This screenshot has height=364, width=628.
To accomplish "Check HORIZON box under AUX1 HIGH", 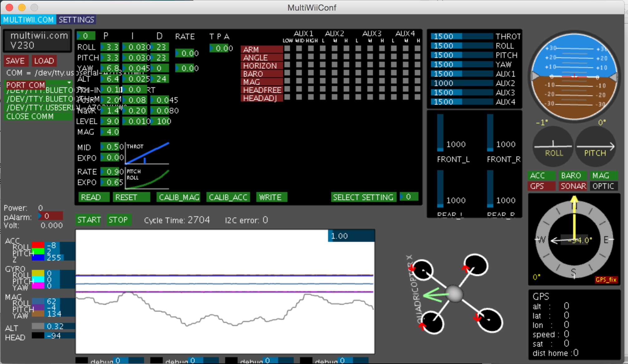I will [311, 65].
